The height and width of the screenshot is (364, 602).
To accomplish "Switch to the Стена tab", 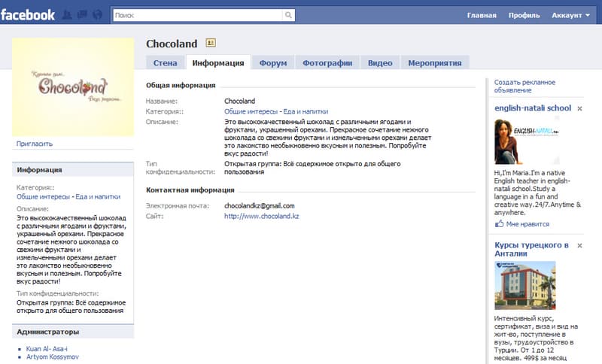I will pos(165,63).
